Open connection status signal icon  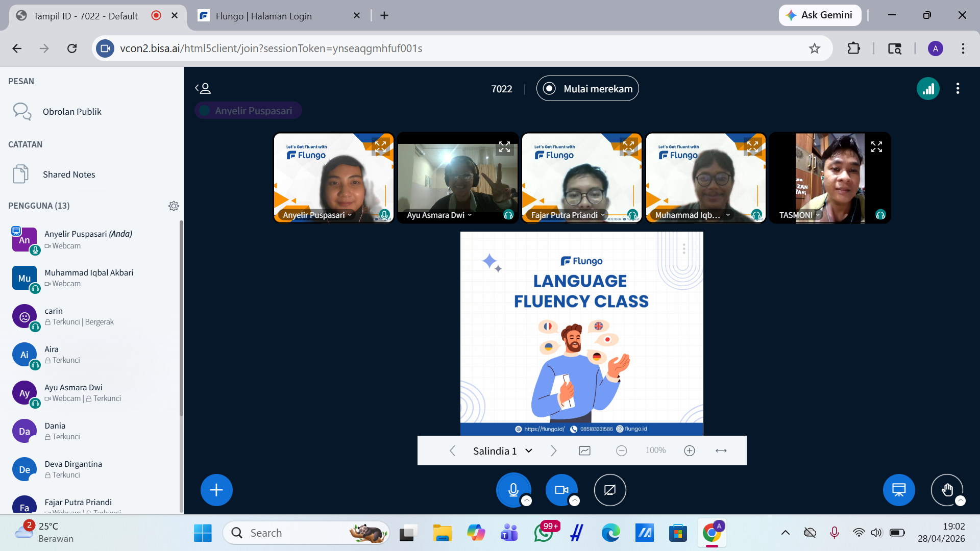(928, 89)
